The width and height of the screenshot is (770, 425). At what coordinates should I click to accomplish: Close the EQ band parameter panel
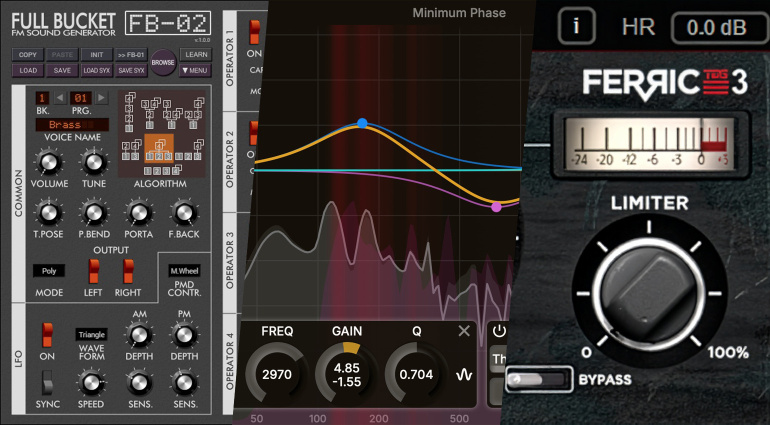click(464, 331)
